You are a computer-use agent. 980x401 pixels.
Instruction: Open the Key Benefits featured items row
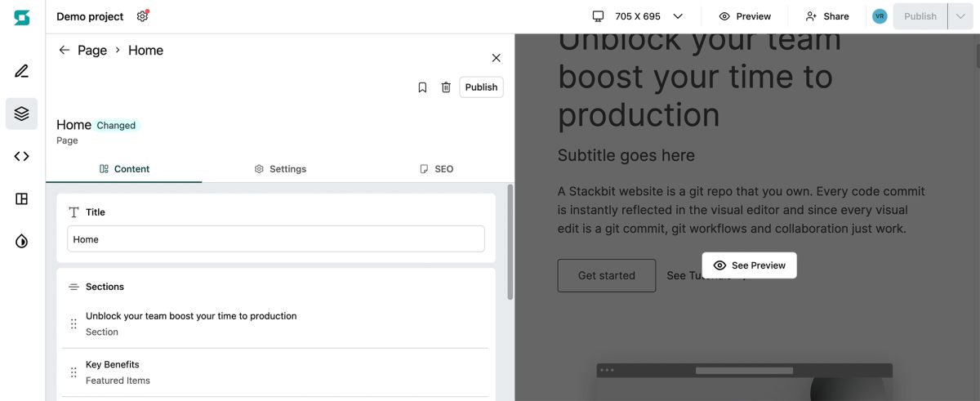(275, 372)
